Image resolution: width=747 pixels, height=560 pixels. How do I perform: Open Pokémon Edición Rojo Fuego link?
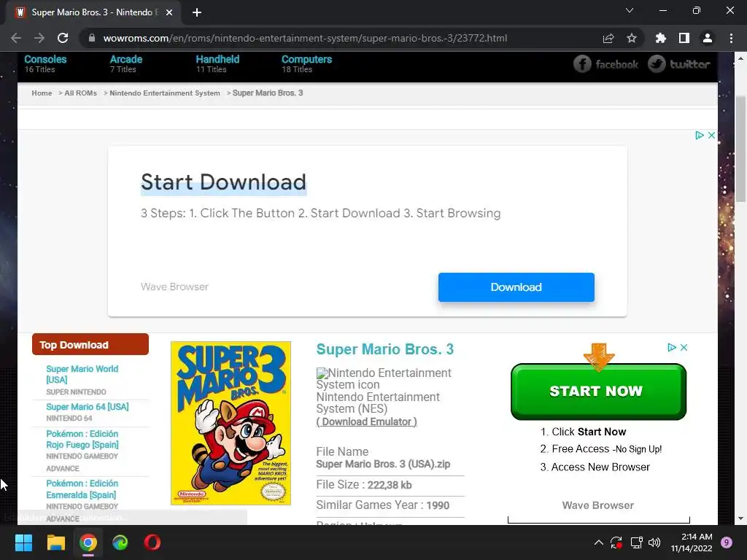82,439
